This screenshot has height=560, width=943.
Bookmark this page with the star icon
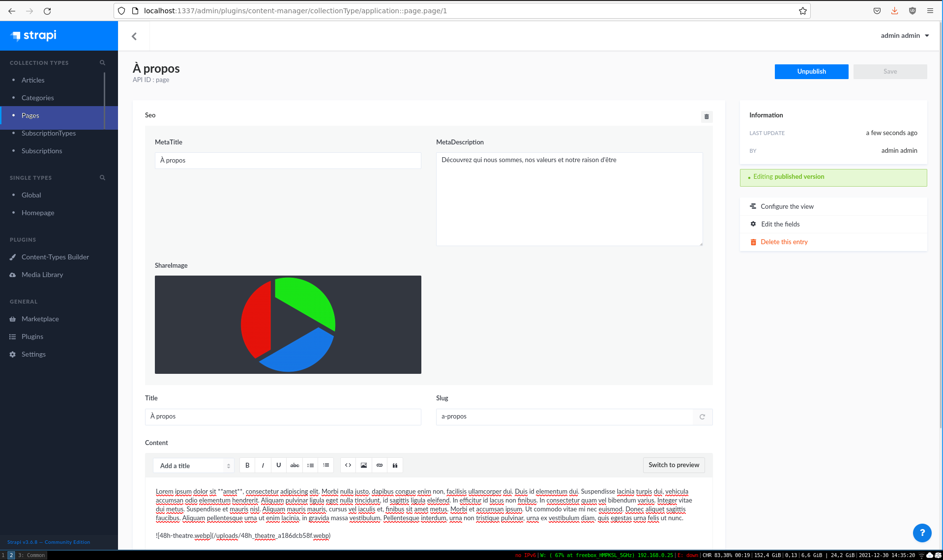[x=803, y=11]
